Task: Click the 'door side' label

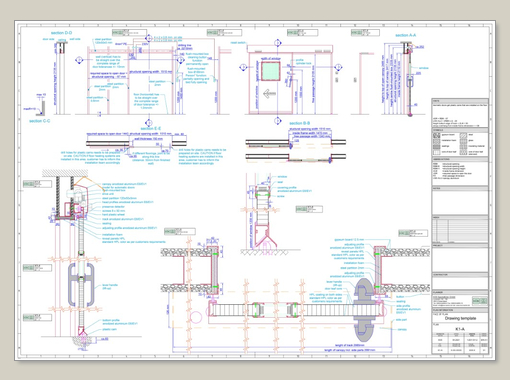Action: (x=48, y=39)
